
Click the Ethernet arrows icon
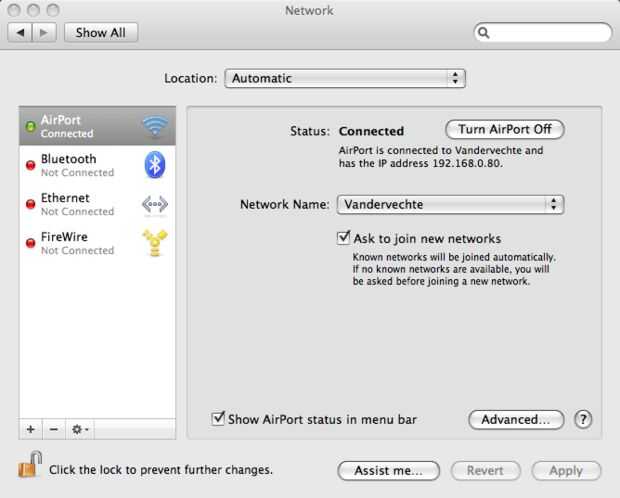coord(155,205)
